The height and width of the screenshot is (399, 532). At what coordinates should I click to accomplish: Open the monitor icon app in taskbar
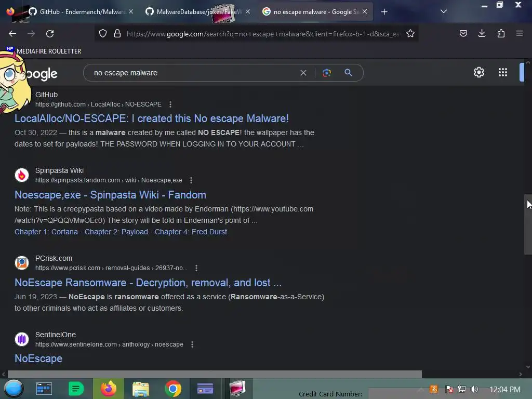pos(237,388)
